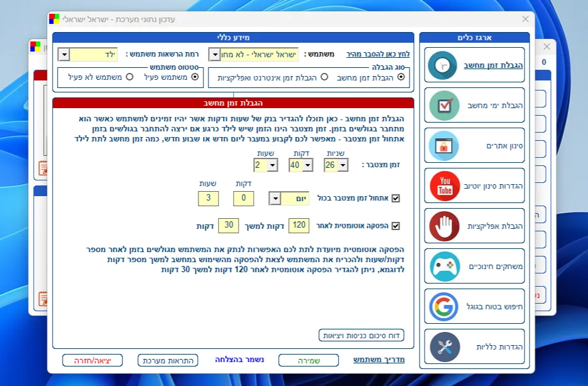Click the green save button
The width and height of the screenshot is (588, 386).
pos(308,360)
